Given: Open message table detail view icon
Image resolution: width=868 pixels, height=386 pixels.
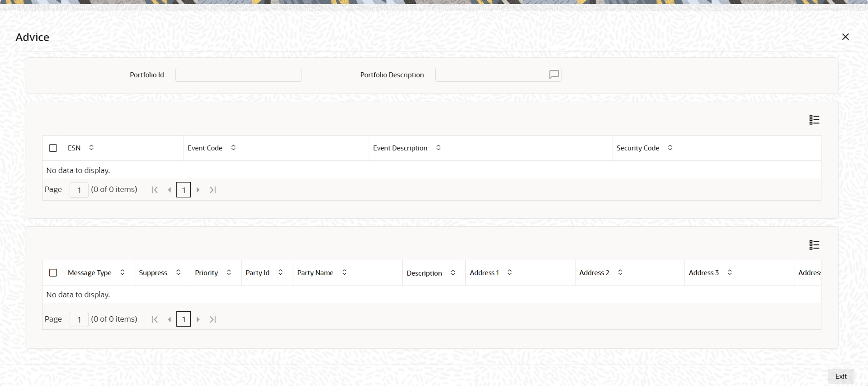Looking at the screenshot, I should pos(814,245).
